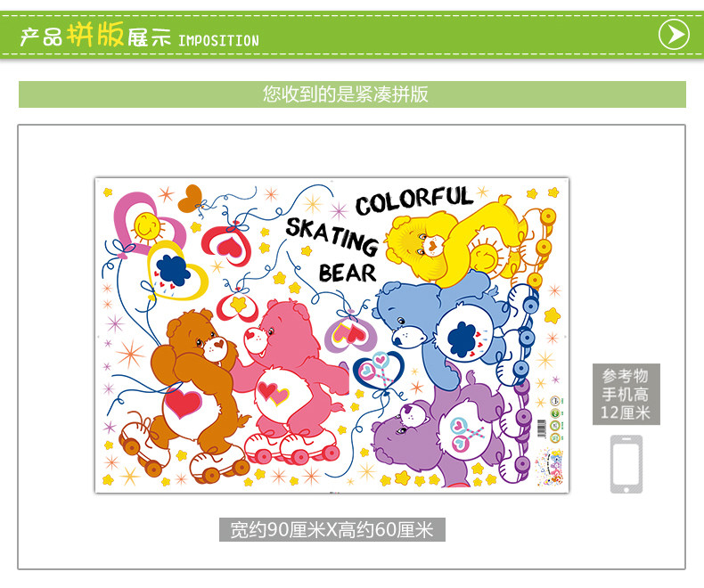Click the small preview thumbnail in the sheet corner
Image resolution: width=704 pixels, height=588 pixels.
550,469
